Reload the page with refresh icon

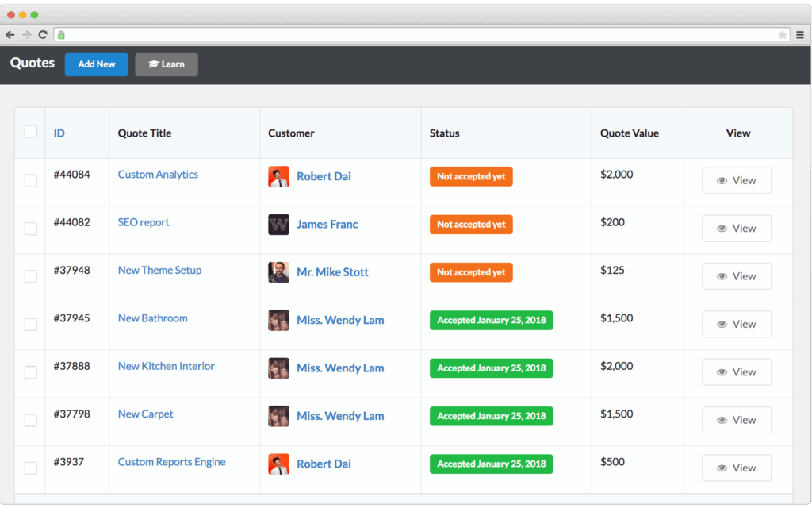[43, 35]
